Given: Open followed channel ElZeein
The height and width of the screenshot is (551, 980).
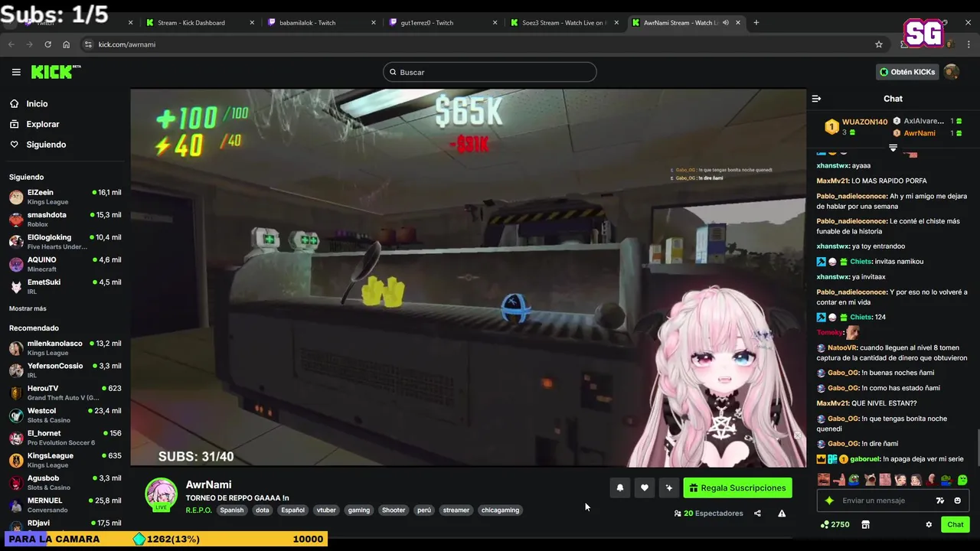Looking at the screenshot, I should (65, 197).
